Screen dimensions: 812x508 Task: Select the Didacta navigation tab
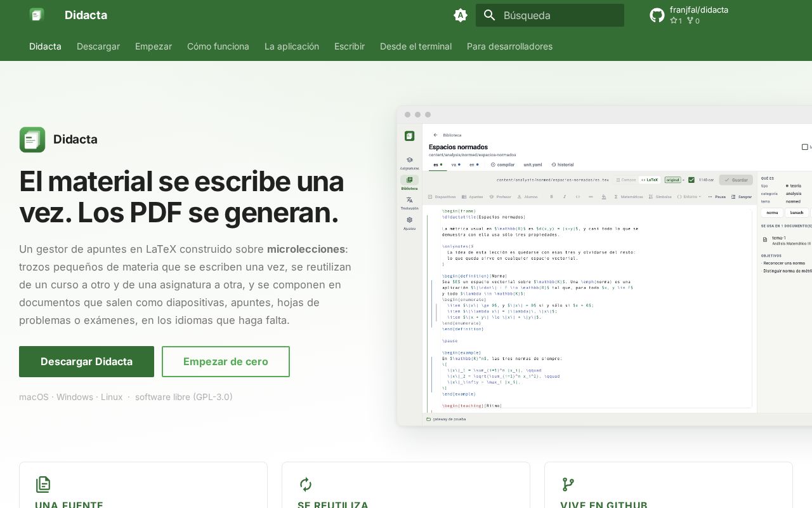[45, 46]
